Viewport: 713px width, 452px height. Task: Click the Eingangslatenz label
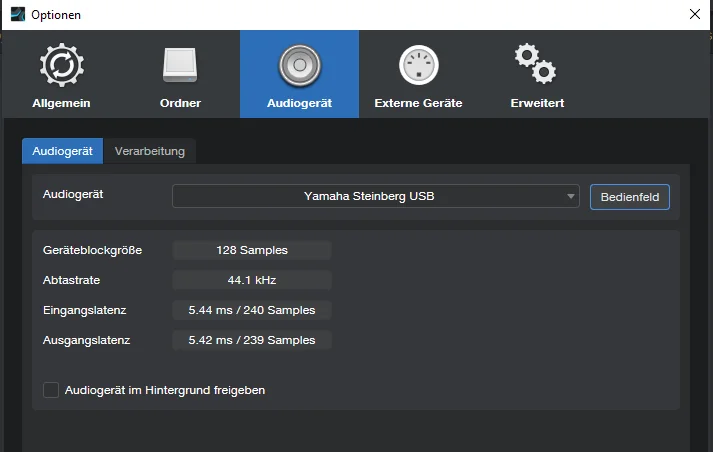pos(85,310)
